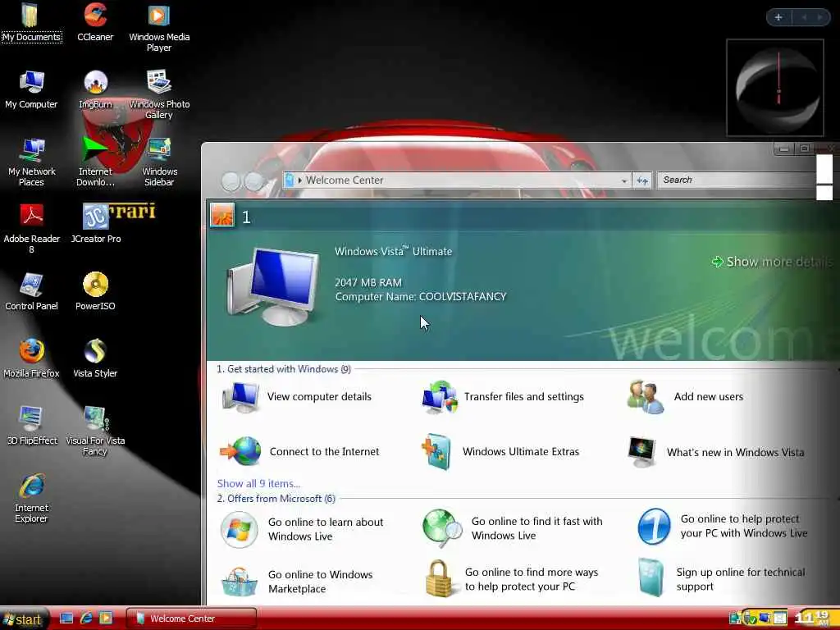Click Get started with Windows section header
The image size is (840, 630).
(x=284, y=369)
